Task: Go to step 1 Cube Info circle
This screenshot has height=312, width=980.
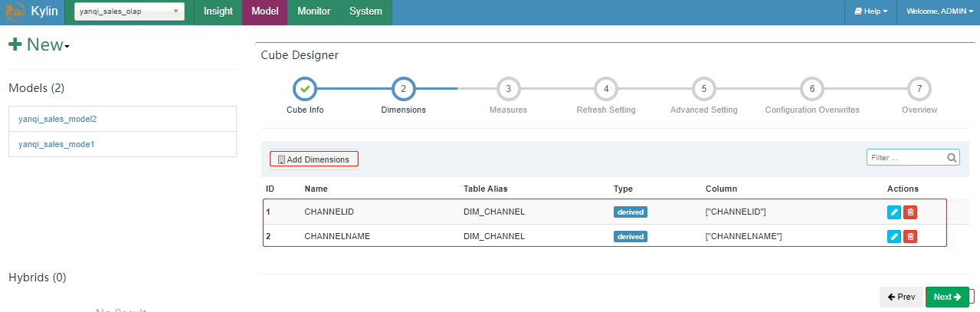Action: [305, 89]
